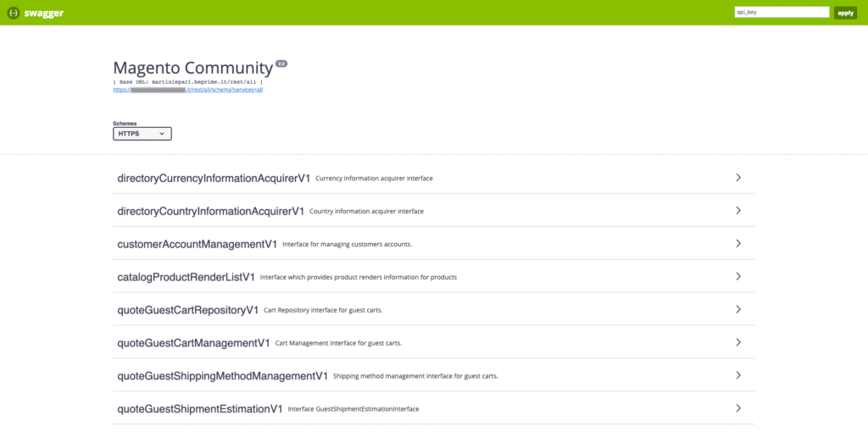The height and width of the screenshot is (432, 868).
Task: Expand directoryCountryInformationAcquirerV1 chevron arrow
Action: click(738, 211)
